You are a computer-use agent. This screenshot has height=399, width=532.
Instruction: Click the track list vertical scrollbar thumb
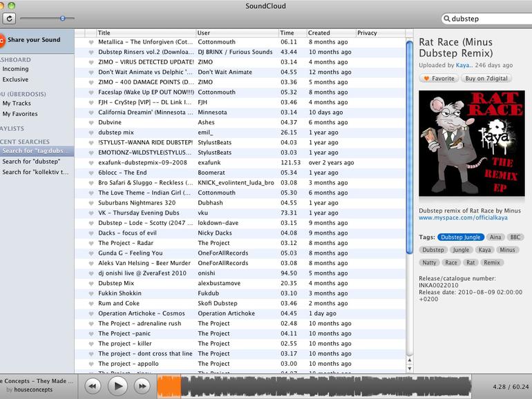coord(410,147)
